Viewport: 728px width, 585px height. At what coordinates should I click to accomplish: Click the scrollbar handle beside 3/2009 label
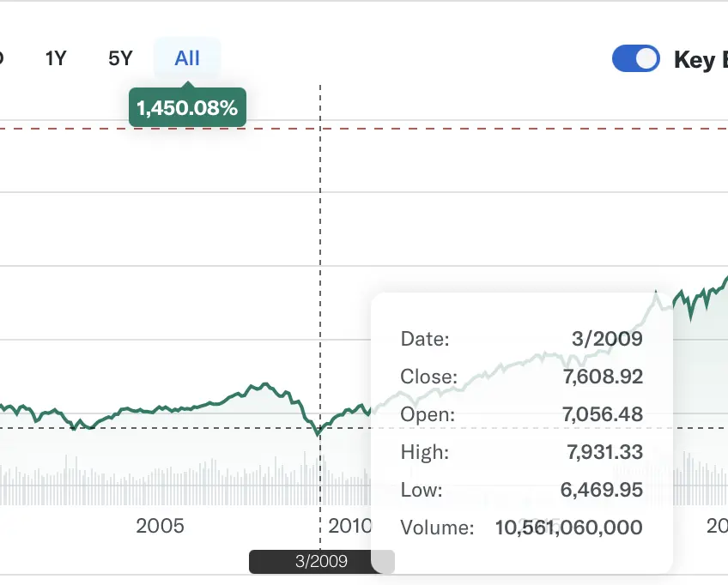click(382, 562)
